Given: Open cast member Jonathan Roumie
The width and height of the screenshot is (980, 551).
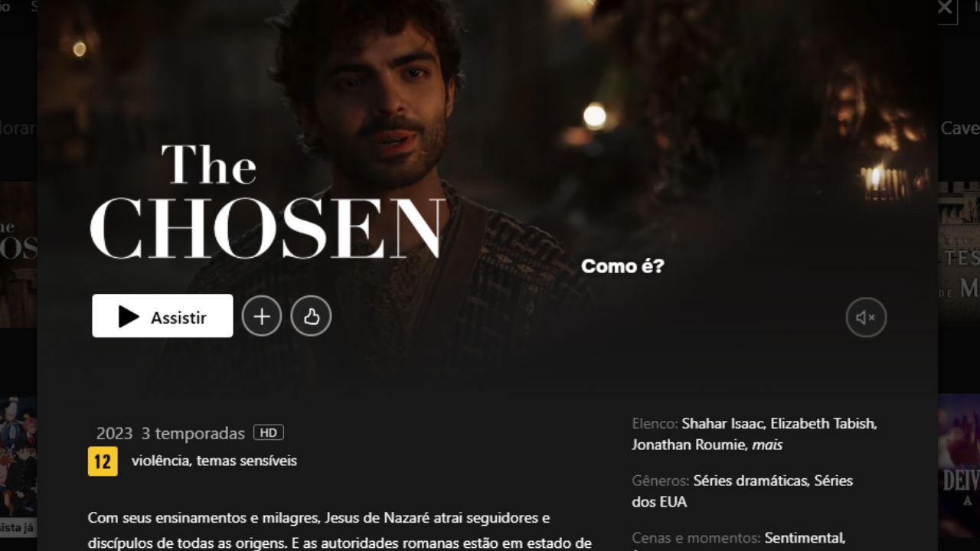Looking at the screenshot, I should coord(690,445).
